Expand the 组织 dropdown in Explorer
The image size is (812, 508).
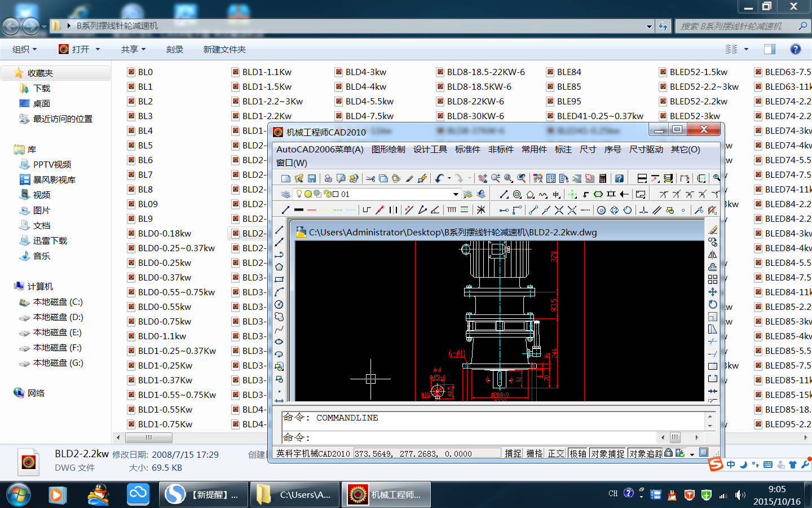[25, 50]
